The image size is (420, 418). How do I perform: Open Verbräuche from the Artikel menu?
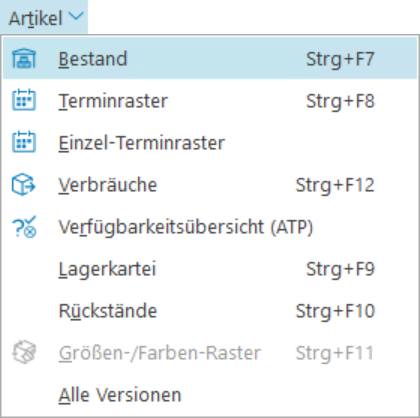pos(210,184)
